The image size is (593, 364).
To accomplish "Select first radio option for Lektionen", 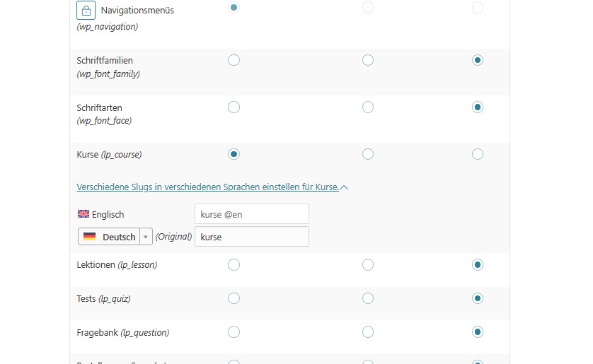I will coord(234,265).
